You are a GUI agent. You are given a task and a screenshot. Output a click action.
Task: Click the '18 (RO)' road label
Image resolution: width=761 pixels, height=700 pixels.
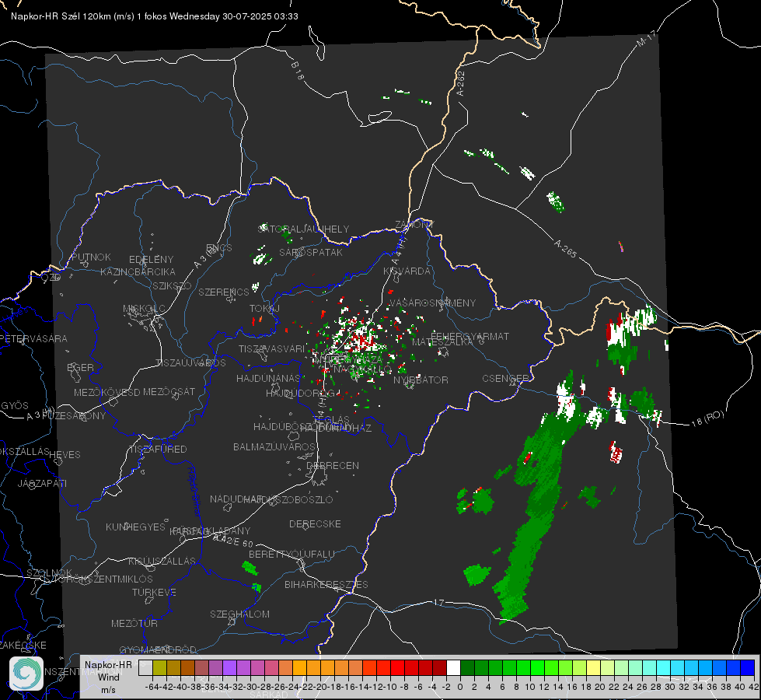pyautogui.click(x=707, y=418)
